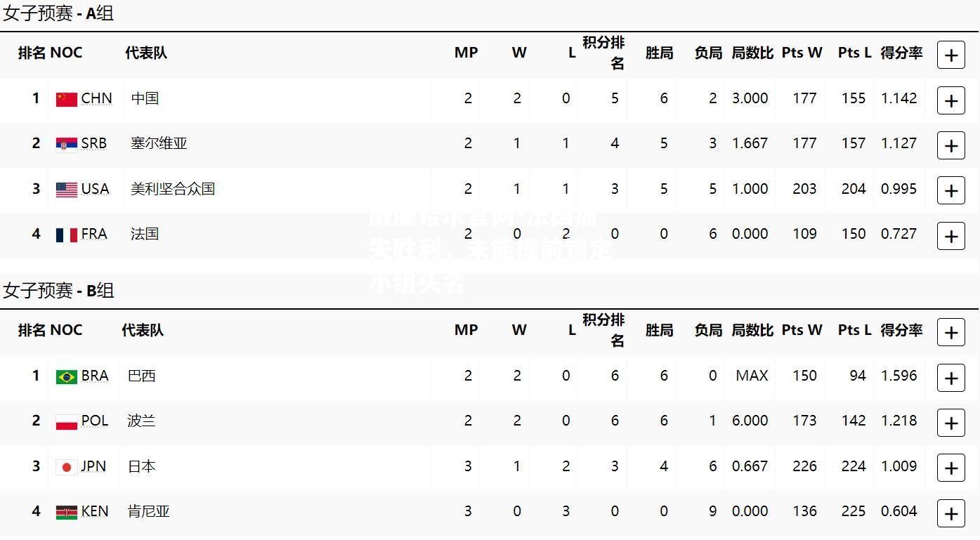Click the Serbia flag icon

click(67, 145)
